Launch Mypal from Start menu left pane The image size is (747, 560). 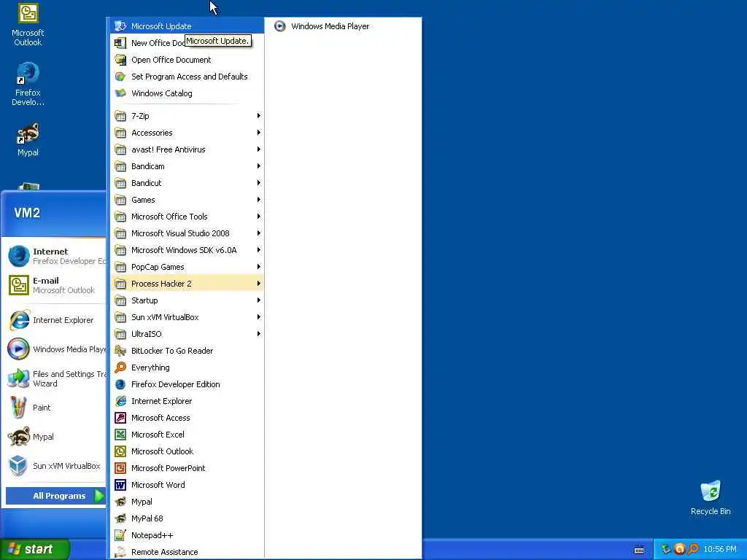55,437
